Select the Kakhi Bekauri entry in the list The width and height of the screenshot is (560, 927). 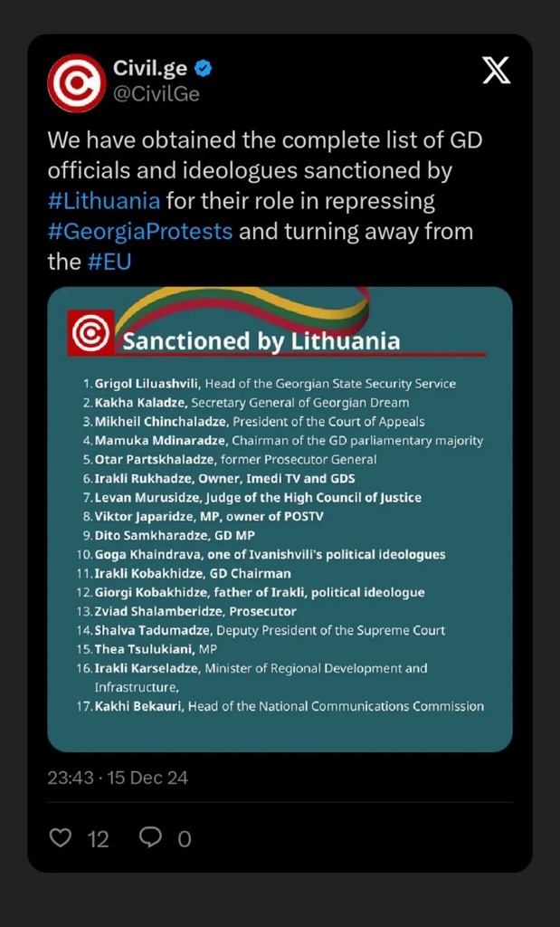click(289, 706)
